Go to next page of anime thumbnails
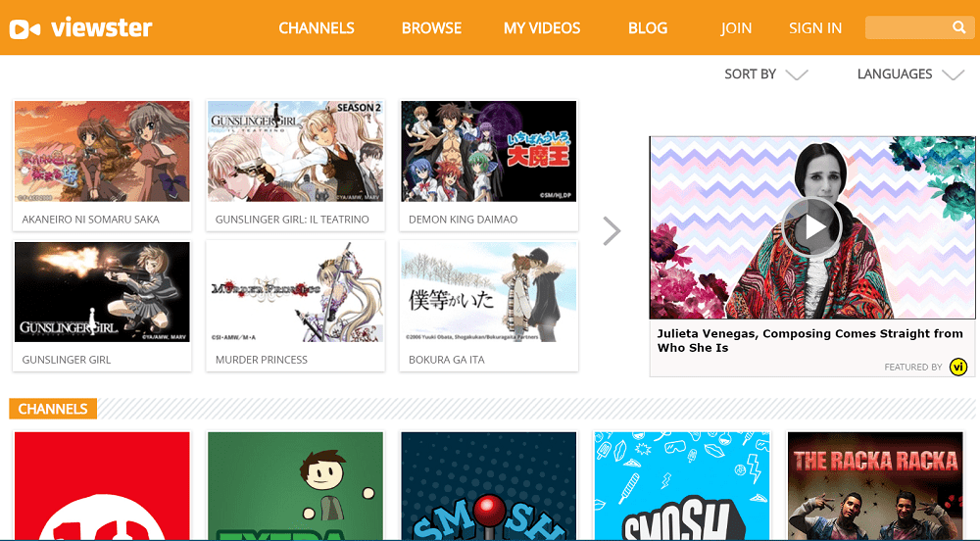The height and width of the screenshot is (541, 980). tap(612, 231)
